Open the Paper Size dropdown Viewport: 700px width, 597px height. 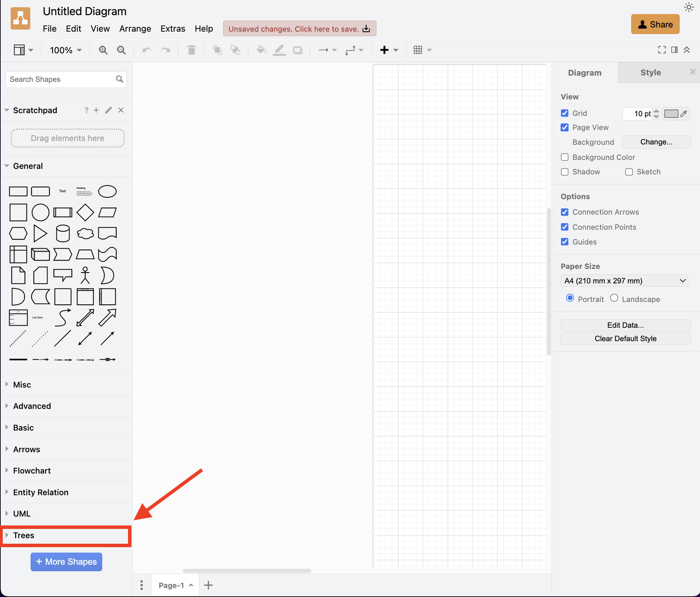[624, 281]
